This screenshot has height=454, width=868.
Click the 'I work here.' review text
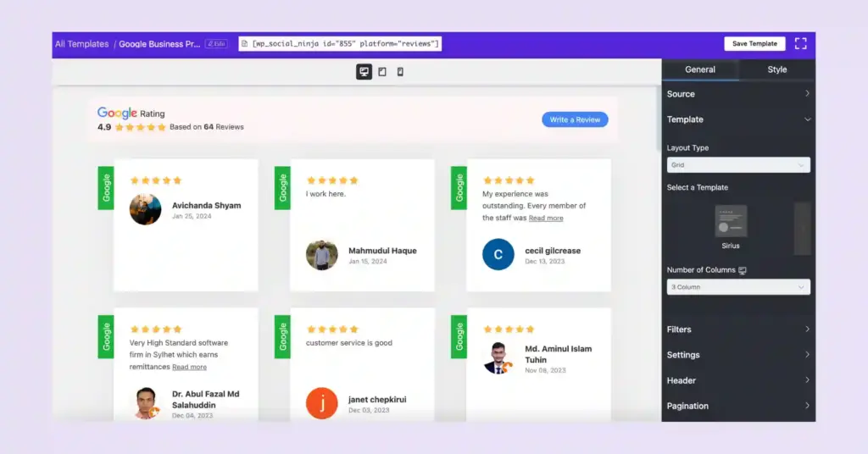tap(325, 194)
